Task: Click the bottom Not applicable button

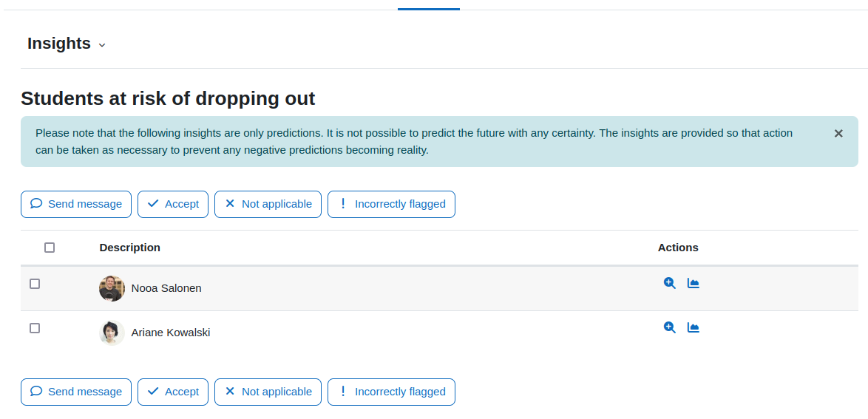Action: tap(268, 392)
